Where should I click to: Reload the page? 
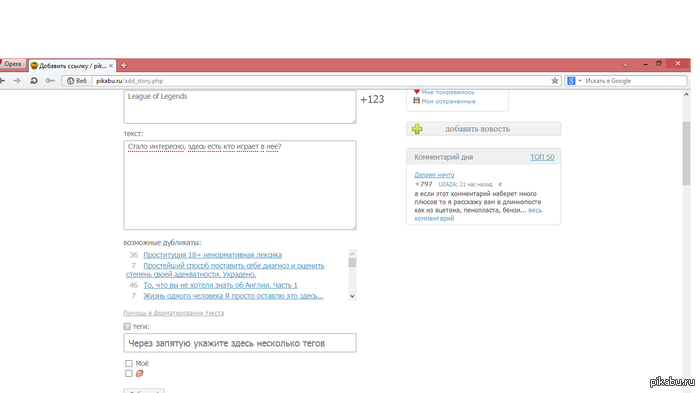[33, 81]
